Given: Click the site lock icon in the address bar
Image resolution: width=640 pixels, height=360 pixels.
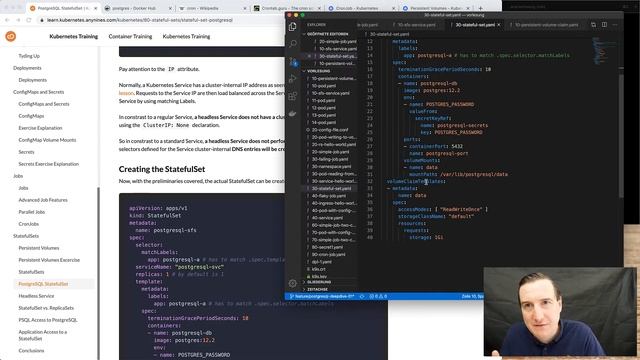Looking at the screenshot, I should click(x=42, y=20).
